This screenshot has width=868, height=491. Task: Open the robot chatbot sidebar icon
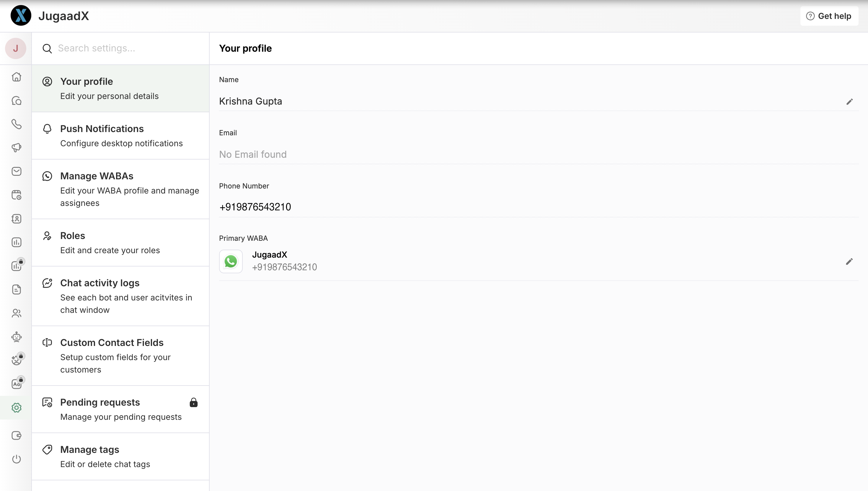[16, 337]
